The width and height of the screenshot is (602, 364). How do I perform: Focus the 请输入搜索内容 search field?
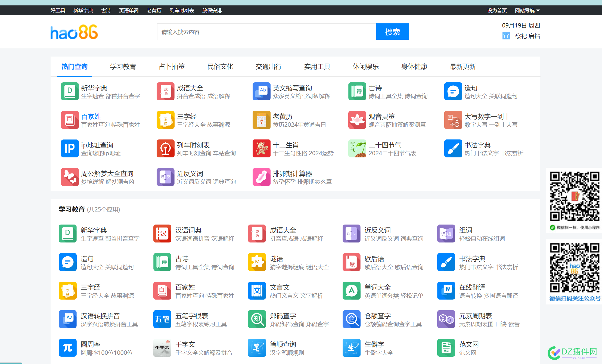[x=266, y=32]
